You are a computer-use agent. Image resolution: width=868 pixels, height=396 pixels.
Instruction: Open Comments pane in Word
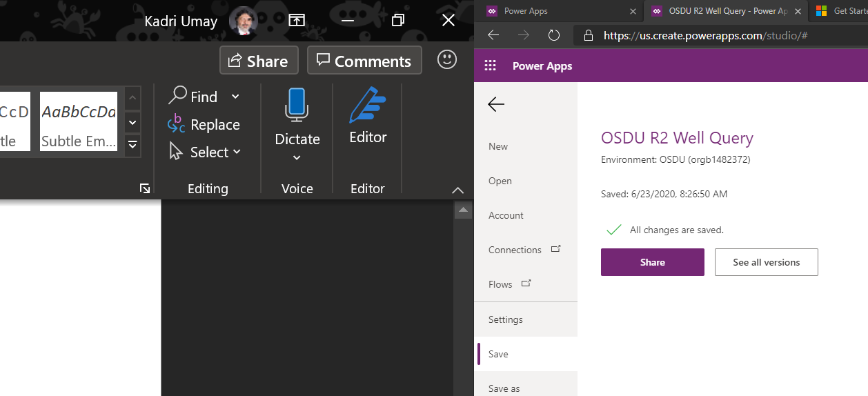click(364, 61)
